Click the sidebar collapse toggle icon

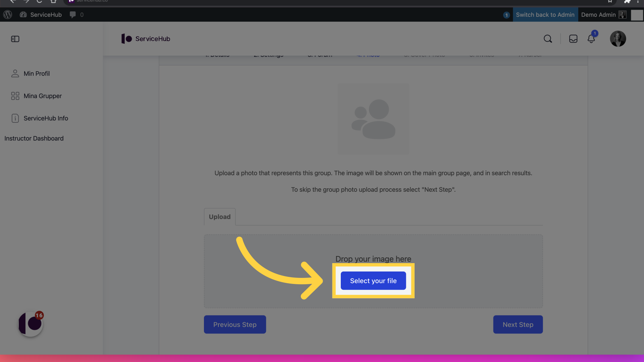click(x=15, y=39)
